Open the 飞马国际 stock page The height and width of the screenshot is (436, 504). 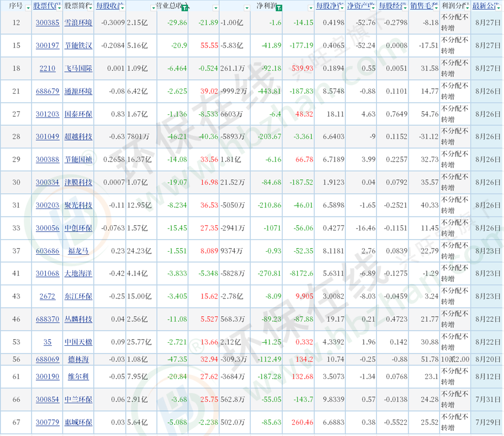[x=78, y=68]
